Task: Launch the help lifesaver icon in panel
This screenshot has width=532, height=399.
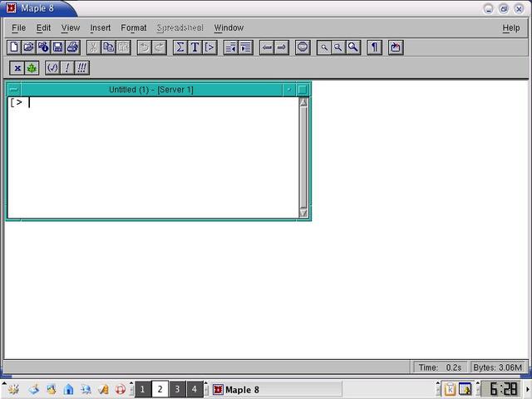Action: pos(121,389)
